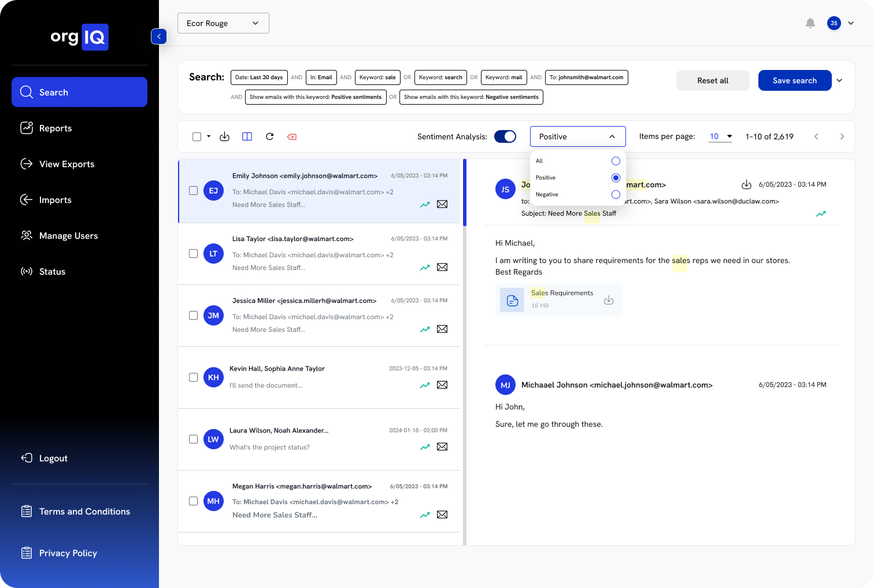Open the items per page dropdown

(720, 136)
